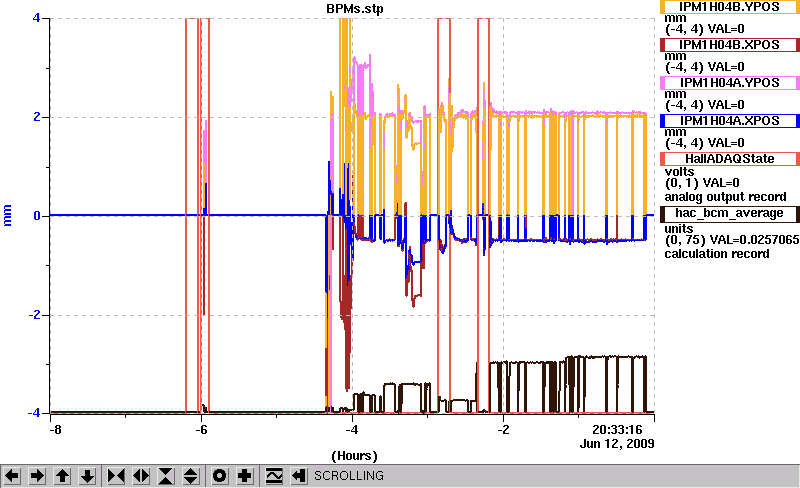Click the SCROLLING status text
The width and height of the screenshot is (800, 488).
[349, 476]
